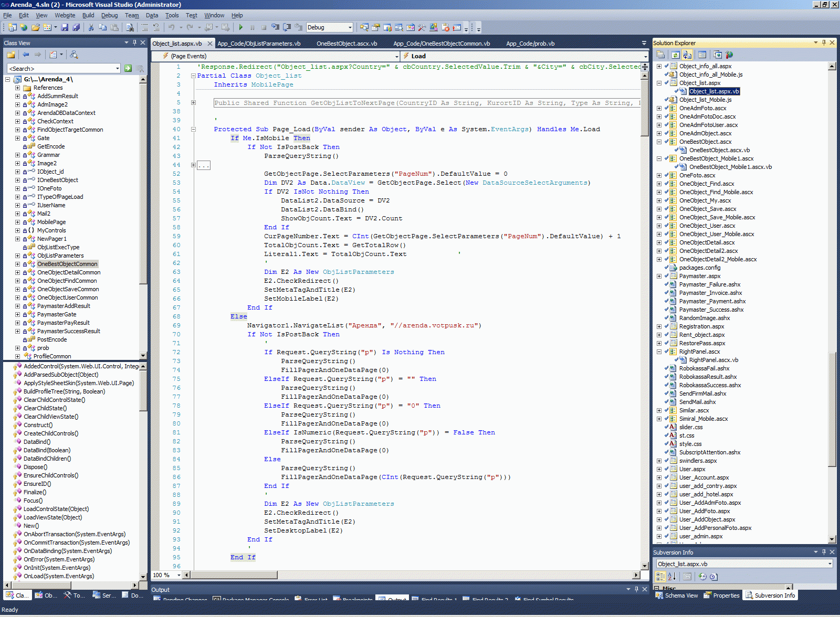The image size is (840, 617).
Task: Toggle auto-hide pin on Class View panel
Action: [x=134, y=42]
